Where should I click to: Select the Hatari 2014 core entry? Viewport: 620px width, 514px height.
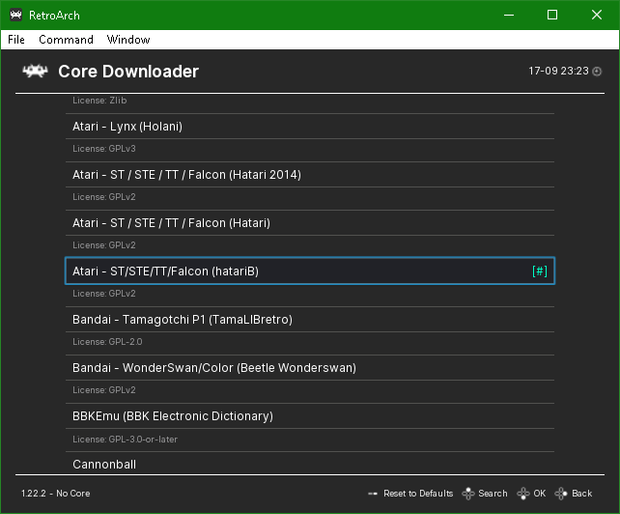pos(310,175)
